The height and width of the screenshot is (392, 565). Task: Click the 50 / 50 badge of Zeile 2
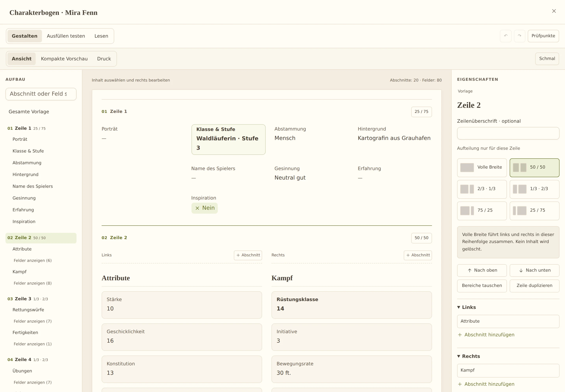[421, 238]
